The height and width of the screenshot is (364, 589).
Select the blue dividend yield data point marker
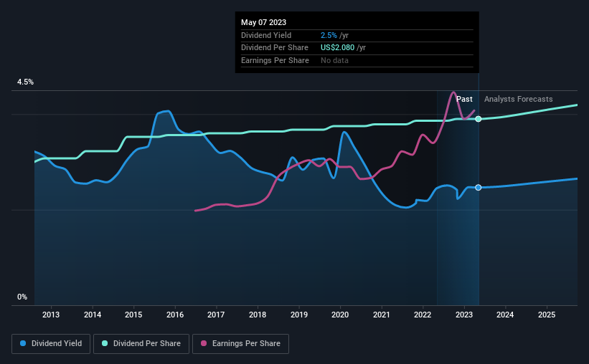(479, 187)
